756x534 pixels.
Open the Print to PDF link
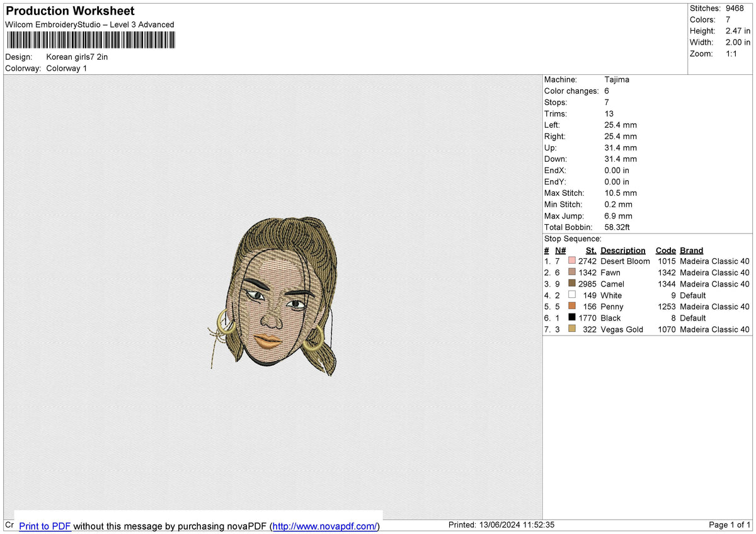click(45, 526)
